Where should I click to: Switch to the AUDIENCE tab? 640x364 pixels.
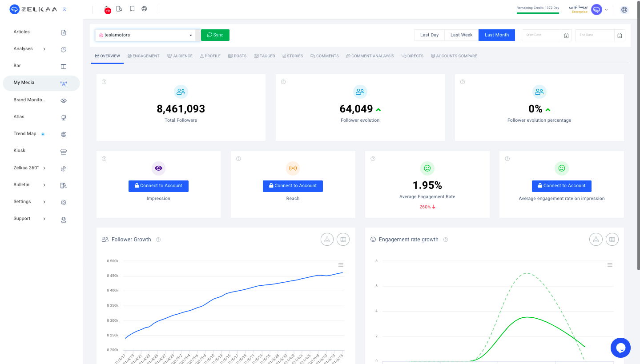click(180, 56)
